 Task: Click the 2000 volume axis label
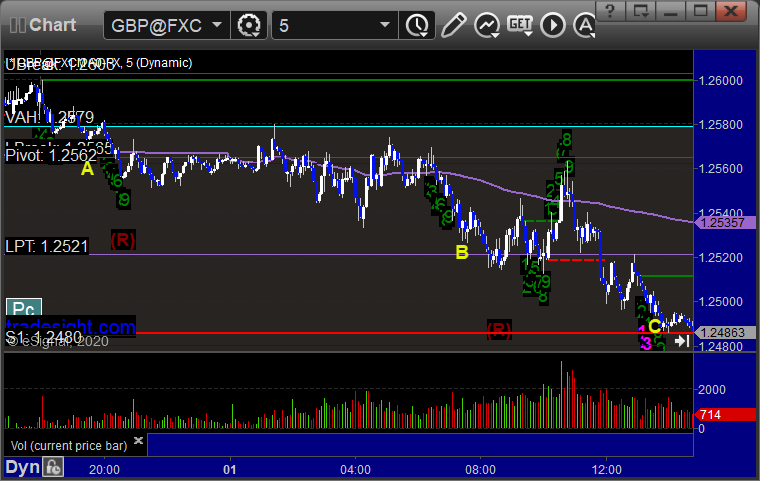pyautogui.click(x=712, y=389)
